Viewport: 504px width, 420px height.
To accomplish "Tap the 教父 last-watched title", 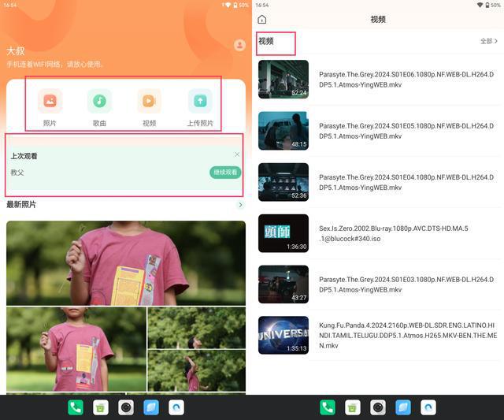I will [17, 173].
